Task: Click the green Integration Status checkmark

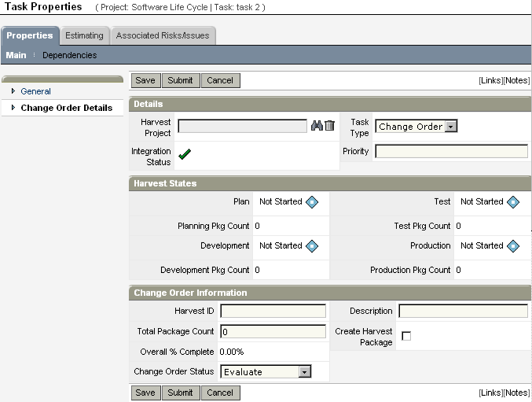Action: pos(185,154)
